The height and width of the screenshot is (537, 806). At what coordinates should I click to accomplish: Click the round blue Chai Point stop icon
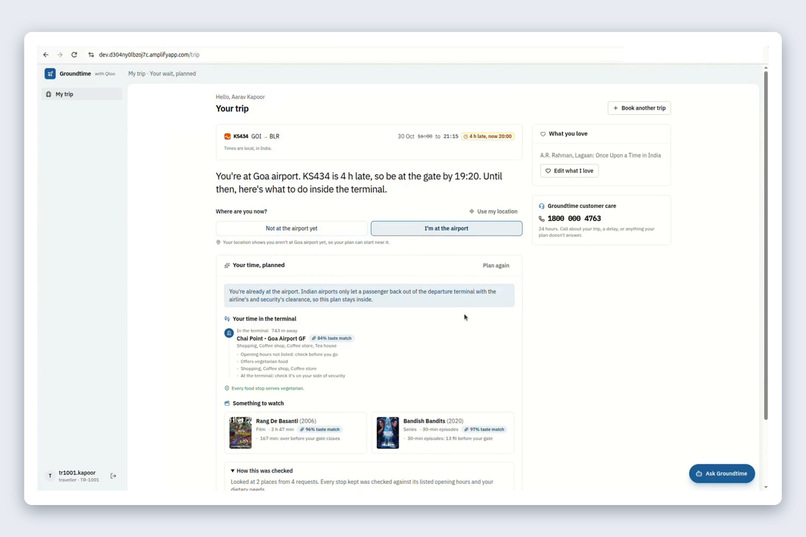(229, 333)
